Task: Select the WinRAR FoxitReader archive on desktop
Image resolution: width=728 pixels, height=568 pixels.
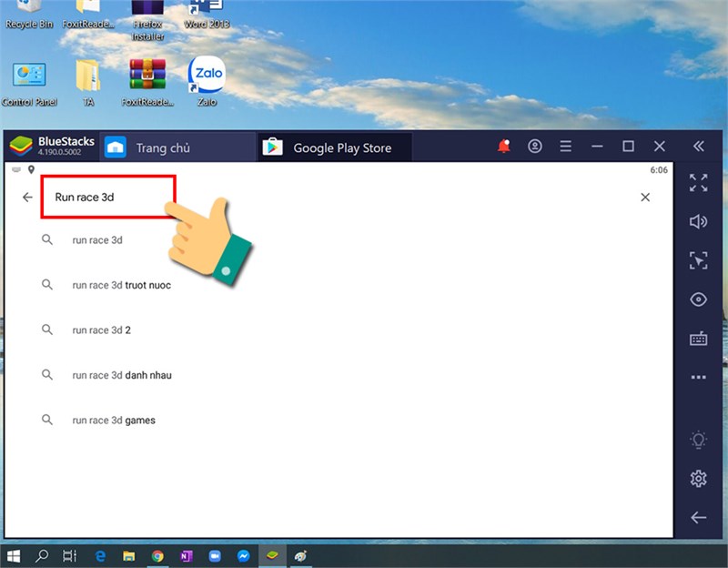Action: click(147, 82)
